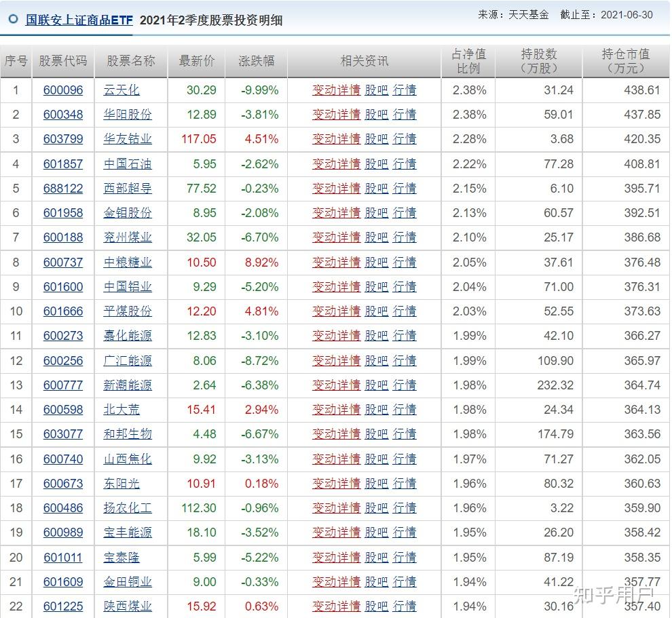Open stock code 600096 link
Viewport: 672px width, 618px height.
pos(63,90)
